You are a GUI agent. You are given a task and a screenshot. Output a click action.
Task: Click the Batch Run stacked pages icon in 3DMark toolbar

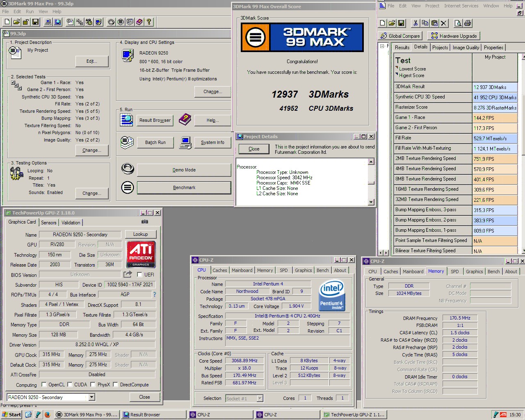[130, 22]
